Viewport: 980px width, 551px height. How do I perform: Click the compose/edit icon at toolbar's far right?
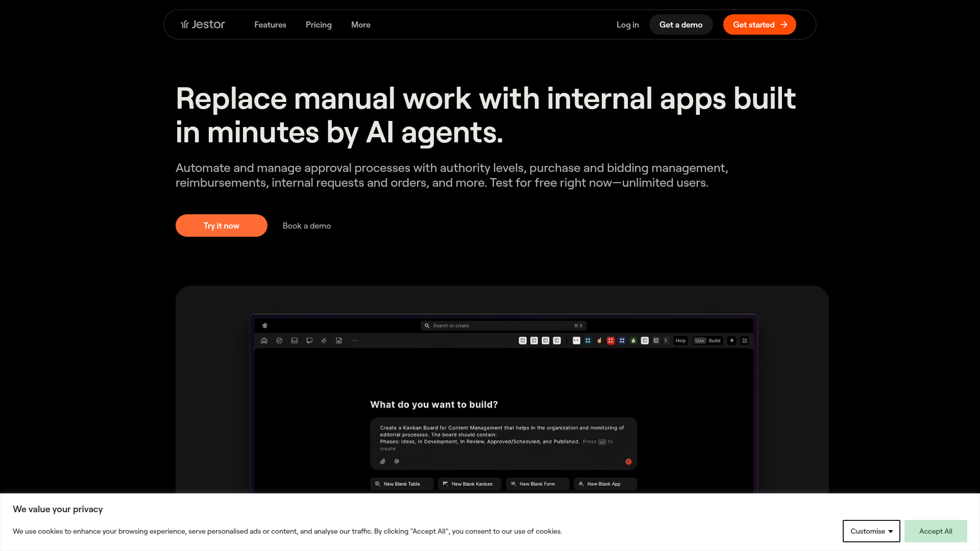point(745,340)
